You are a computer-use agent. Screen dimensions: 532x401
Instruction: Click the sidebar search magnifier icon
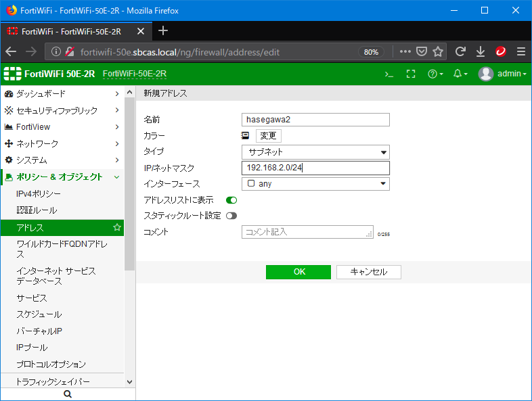(68, 394)
